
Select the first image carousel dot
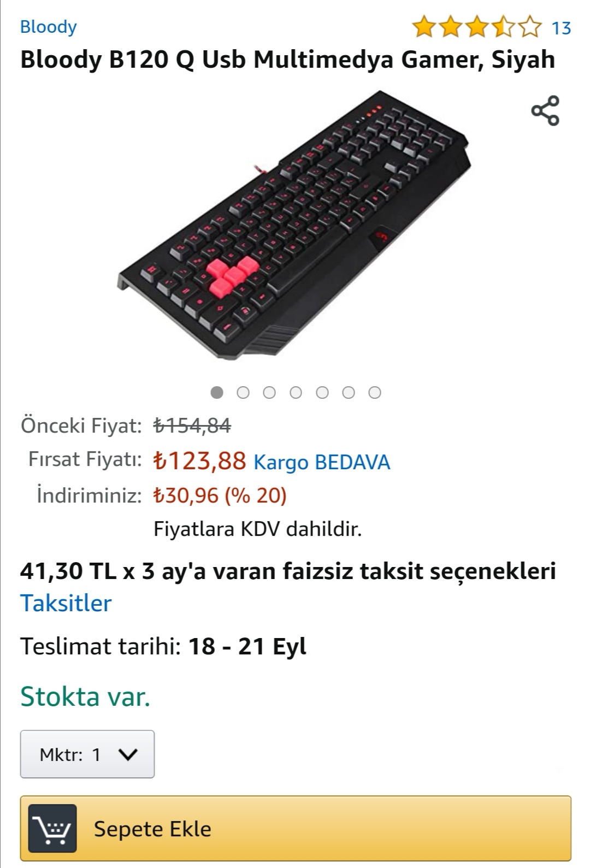tap(217, 392)
